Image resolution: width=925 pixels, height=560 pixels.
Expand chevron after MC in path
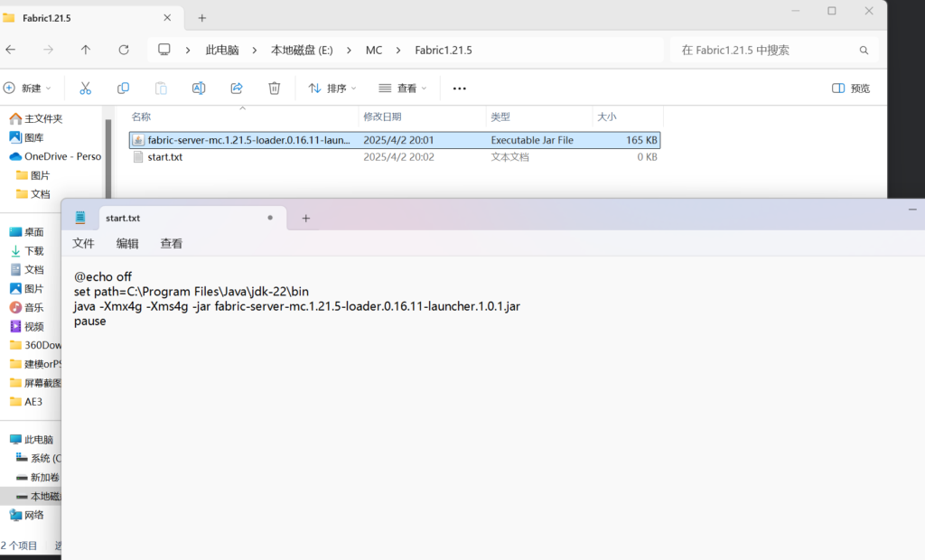[x=398, y=51]
